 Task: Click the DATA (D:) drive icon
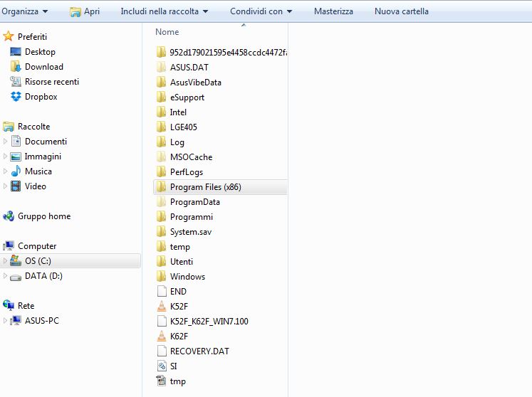pos(16,277)
